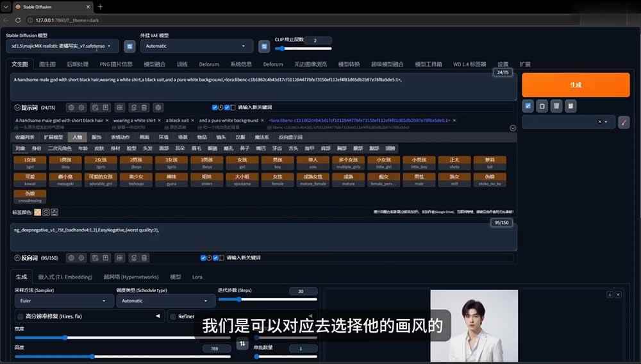
Task: Toggle the second blue checkbox beside prompt keyword input
Action: pos(227,108)
